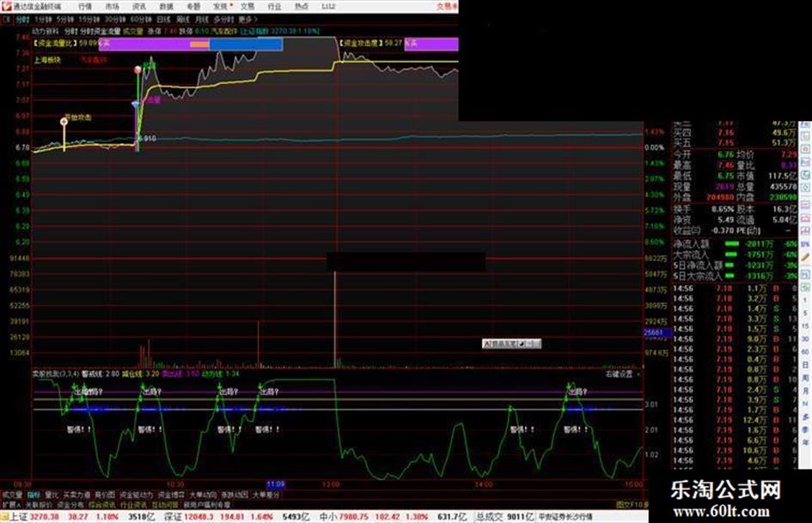Switch to the 30分钟 period
Image resolution: width=812 pixels, height=523 pixels.
click(x=115, y=20)
